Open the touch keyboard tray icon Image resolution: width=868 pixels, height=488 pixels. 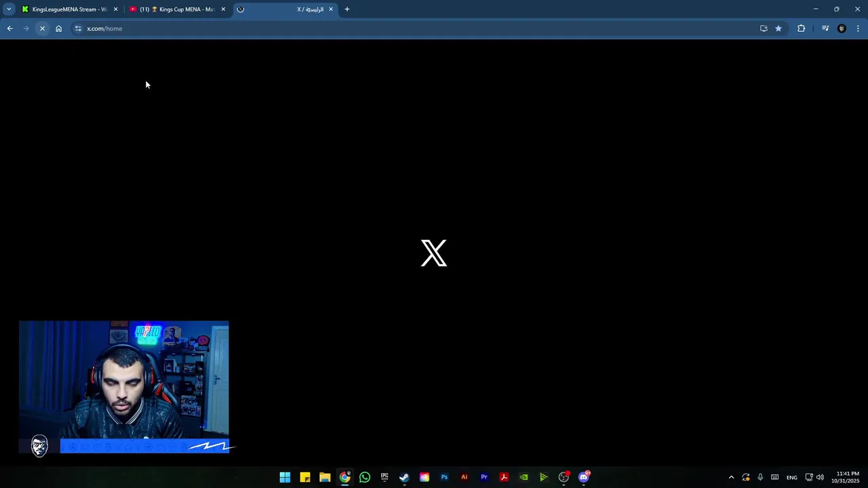(x=774, y=477)
